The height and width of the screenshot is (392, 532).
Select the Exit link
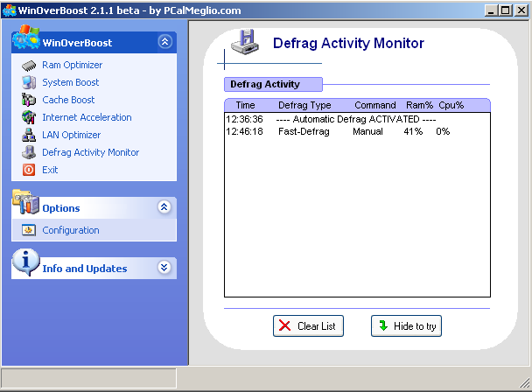click(x=50, y=170)
